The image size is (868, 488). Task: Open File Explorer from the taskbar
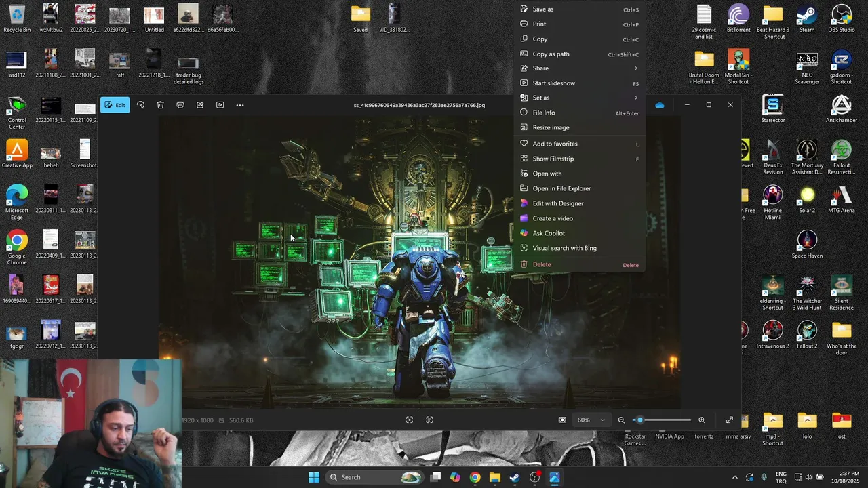pos(495,477)
